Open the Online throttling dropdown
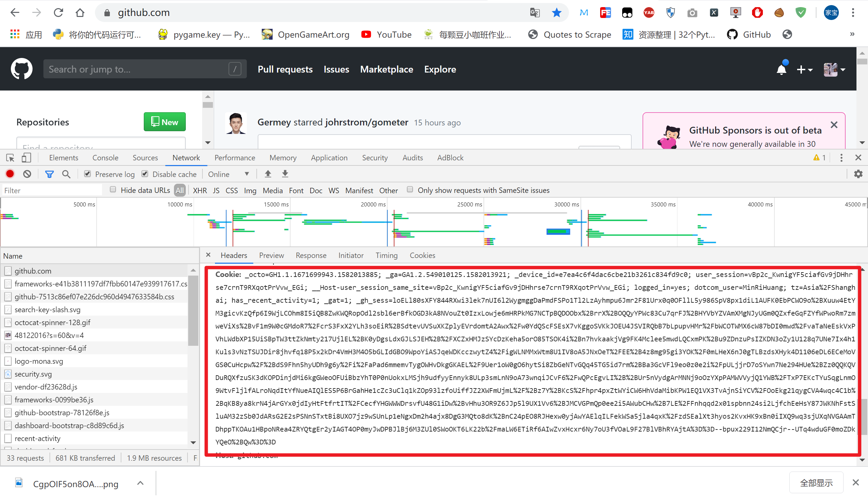 [228, 174]
